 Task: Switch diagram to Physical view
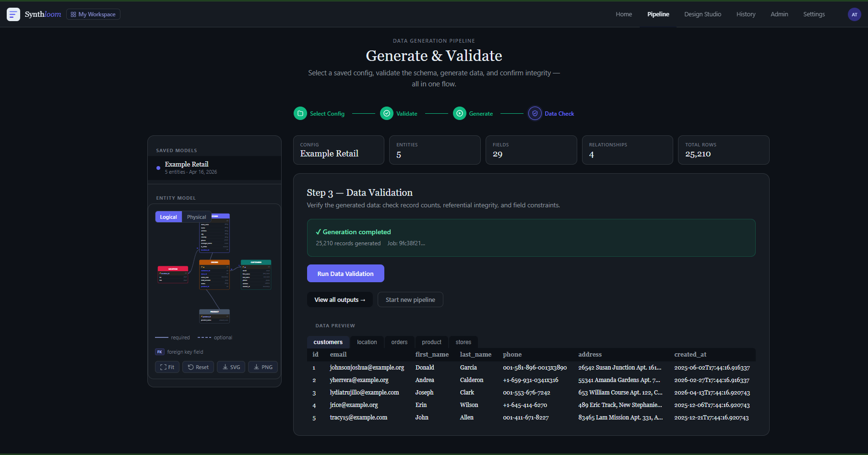[x=197, y=217]
